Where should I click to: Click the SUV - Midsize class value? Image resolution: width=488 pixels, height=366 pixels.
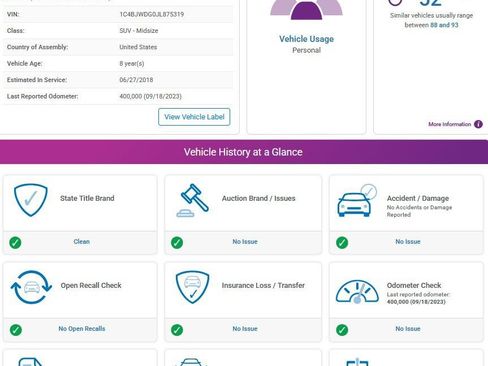click(x=139, y=31)
